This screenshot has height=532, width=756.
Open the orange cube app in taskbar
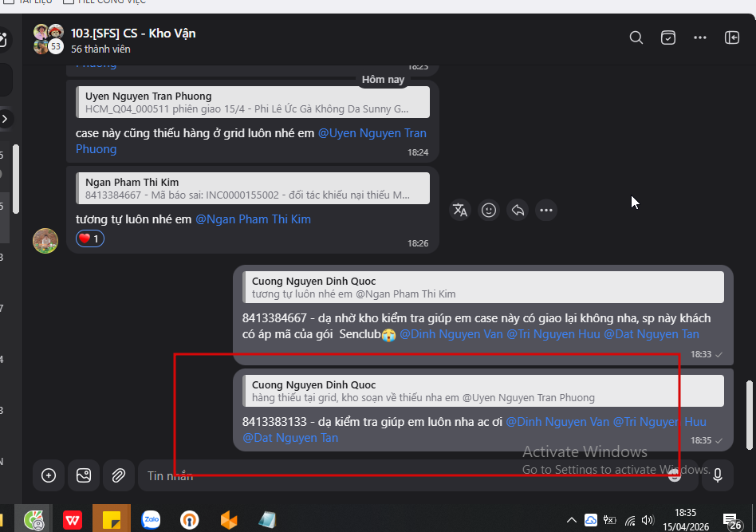229,520
